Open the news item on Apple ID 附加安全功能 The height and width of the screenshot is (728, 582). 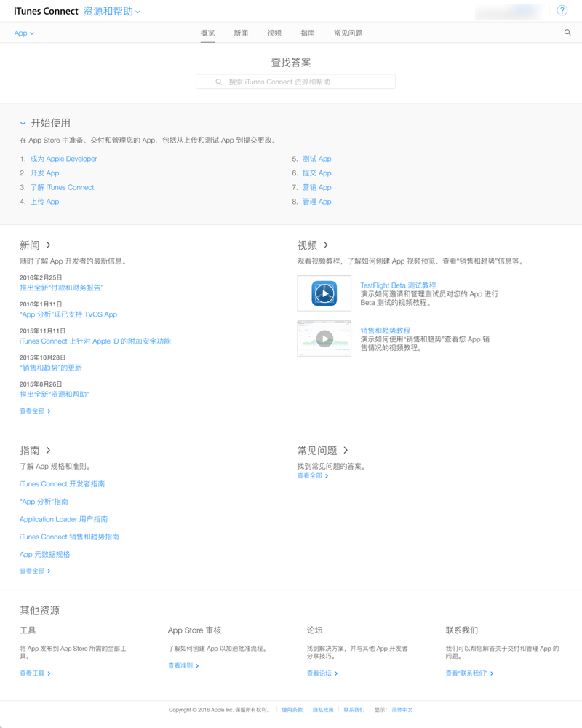tap(95, 341)
